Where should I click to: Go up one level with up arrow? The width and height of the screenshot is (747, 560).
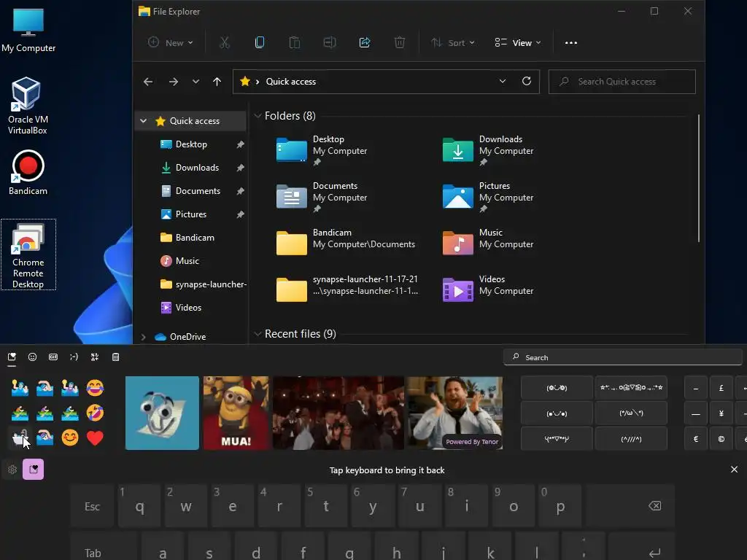tap(217, 82)
